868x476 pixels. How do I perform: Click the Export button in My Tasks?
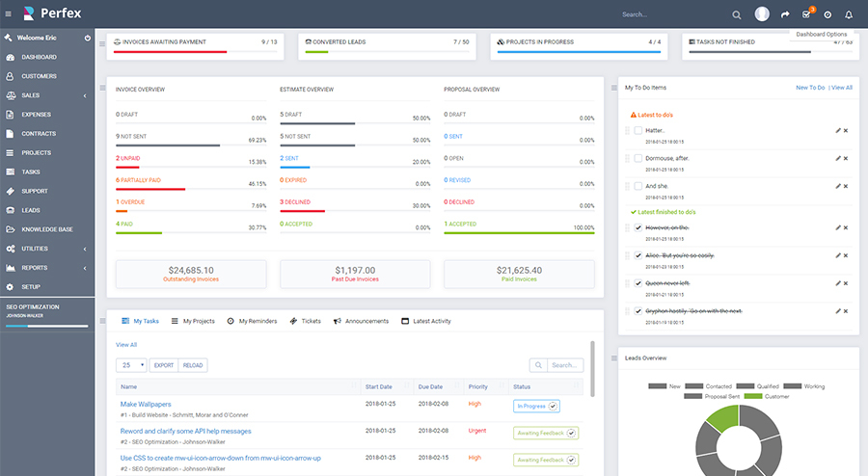pos(164,365)
